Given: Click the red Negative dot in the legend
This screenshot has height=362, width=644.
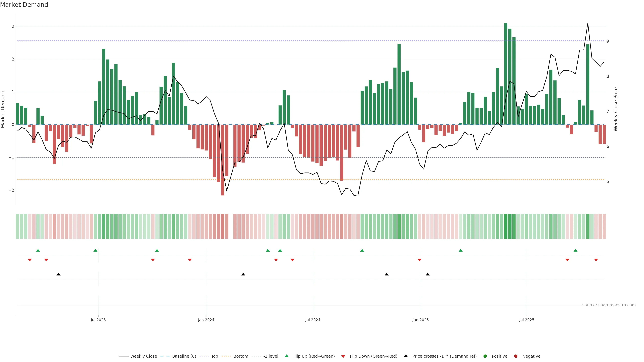Looking at the screenshot, I should click(x=516, y=356).
